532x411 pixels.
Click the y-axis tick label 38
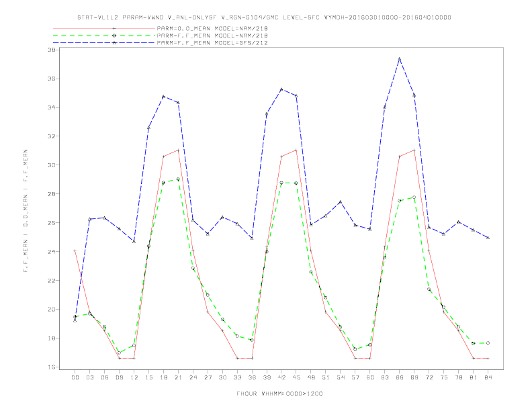click(x=52, y=50)
